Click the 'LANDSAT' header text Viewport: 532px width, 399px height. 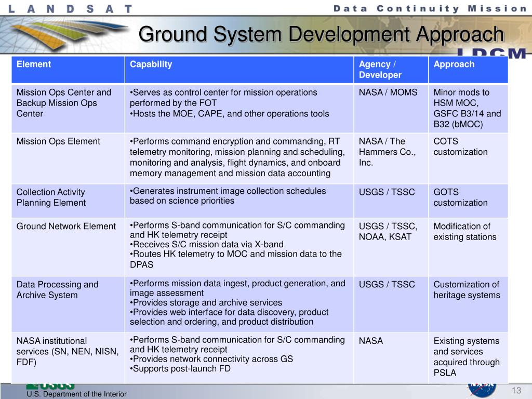coord(70,8)
